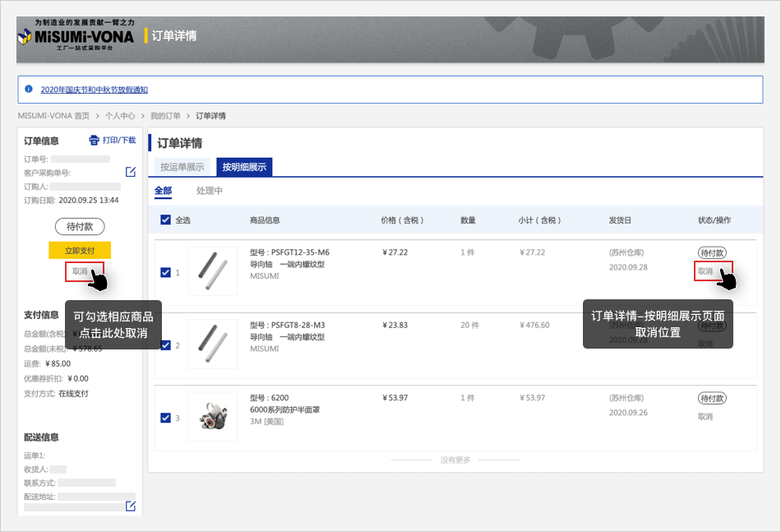Image resolution: width=781 pixels, height=532 pixels.
Task: Edit customer purchase order number icon
Action: pyautogui.click(x=131, y=172)
